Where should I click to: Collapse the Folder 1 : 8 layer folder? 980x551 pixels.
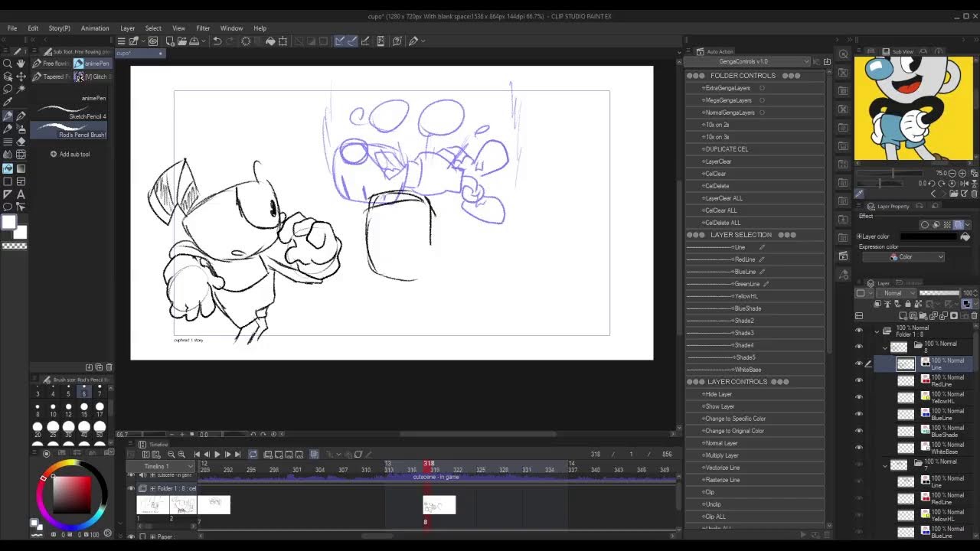coord(878,331)
